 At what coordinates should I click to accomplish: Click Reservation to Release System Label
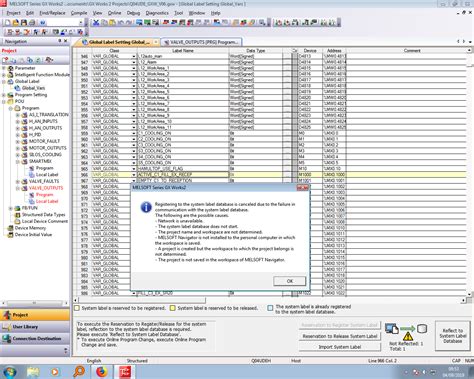pos(340,336)
